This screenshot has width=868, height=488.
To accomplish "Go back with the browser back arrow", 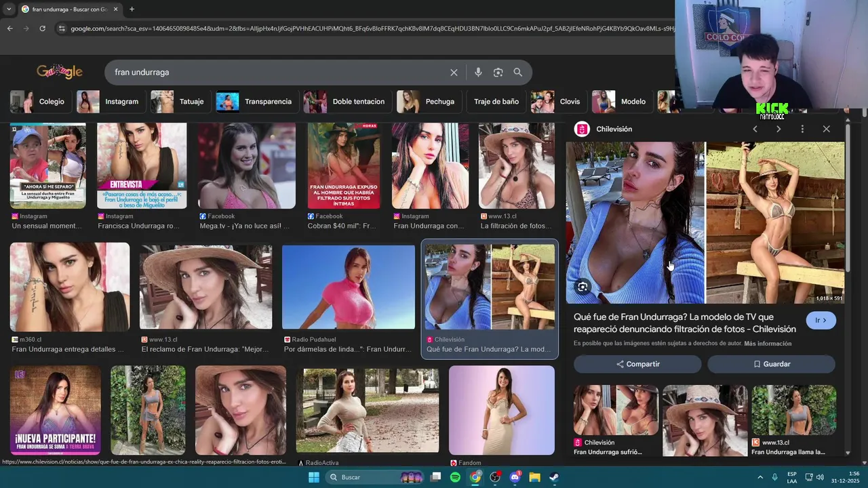I will point(9,28).
